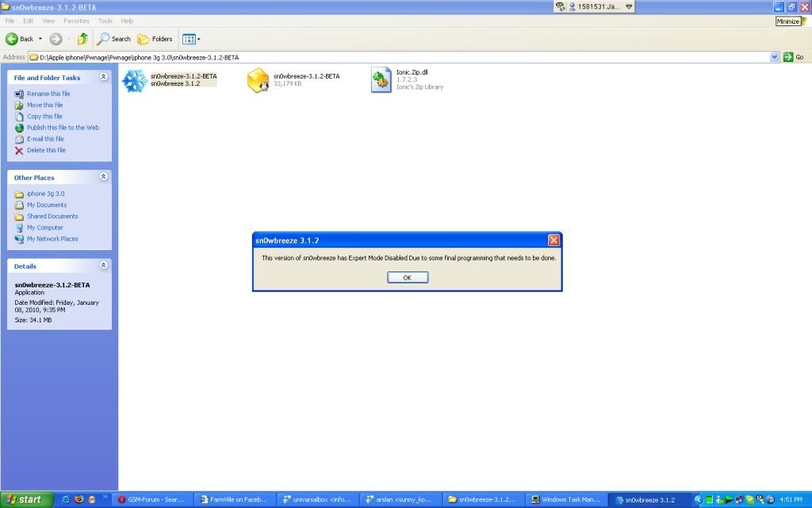Open the 1581531 remote session dropdown arrow
The height and width of the screenshot is (508, 812).
click(629, 6)
